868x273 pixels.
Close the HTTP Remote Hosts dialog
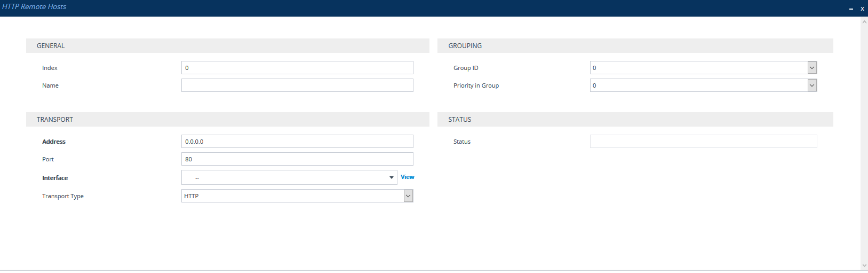[862, 9]
